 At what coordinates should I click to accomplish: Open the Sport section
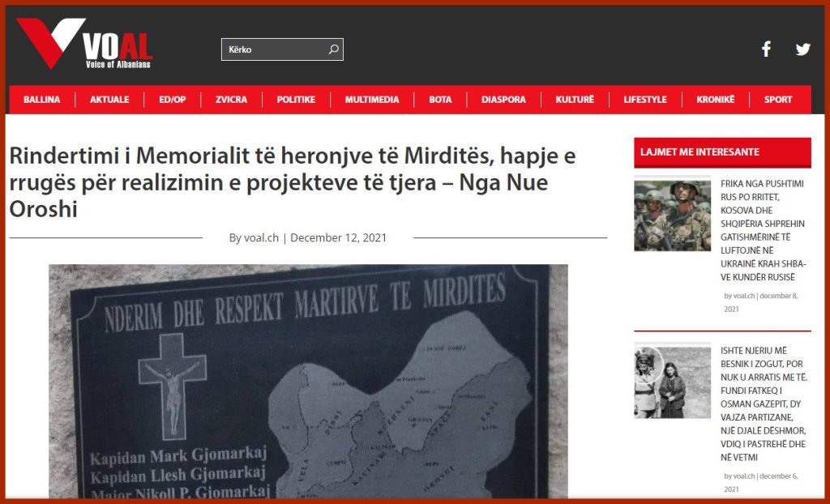pyautogui.click(x=778, y=100)
